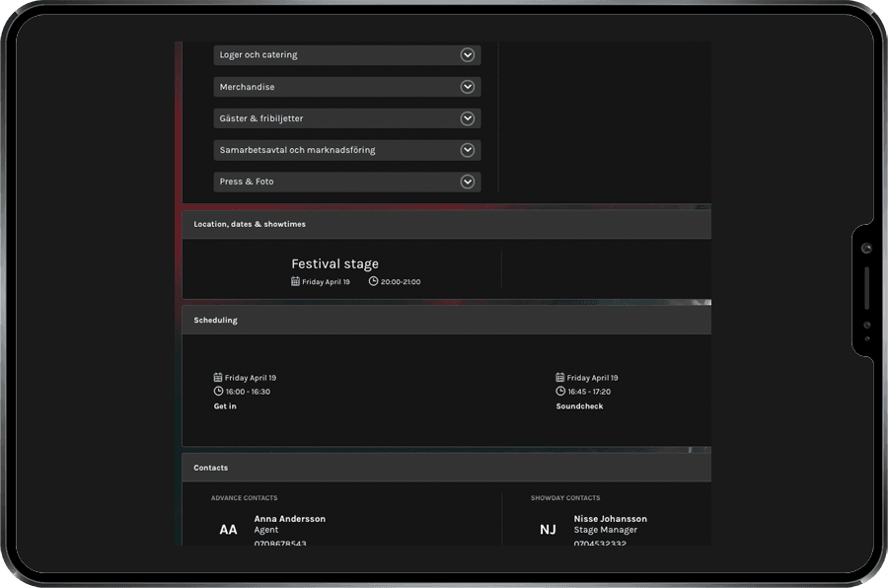Click calendar icon above the Soundcheck entry
The width and height of the screenshot is (888, 588).
560,377
